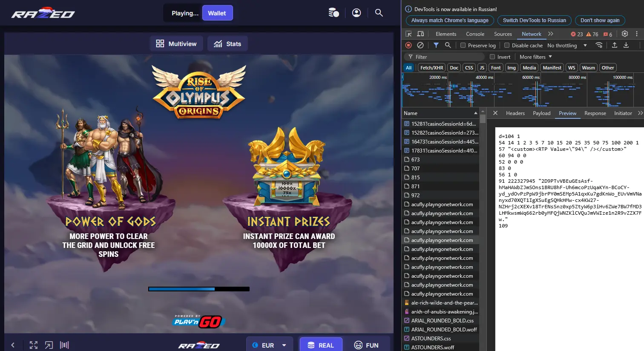This screenshot has height=351, width=644.
Task: Open the Initiator tab of the request
Action: 623,113
